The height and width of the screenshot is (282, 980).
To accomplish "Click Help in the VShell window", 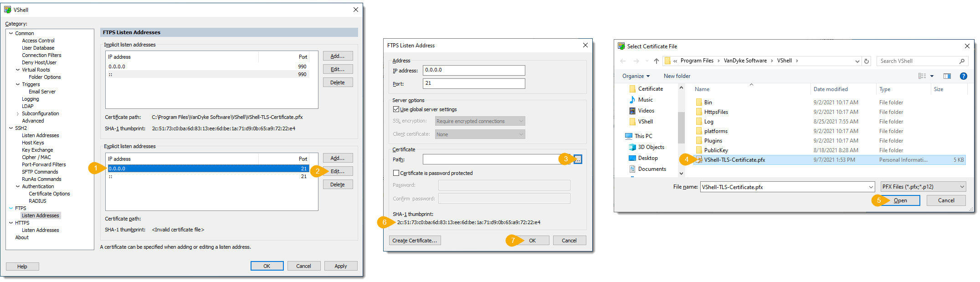I will [22, 267].
